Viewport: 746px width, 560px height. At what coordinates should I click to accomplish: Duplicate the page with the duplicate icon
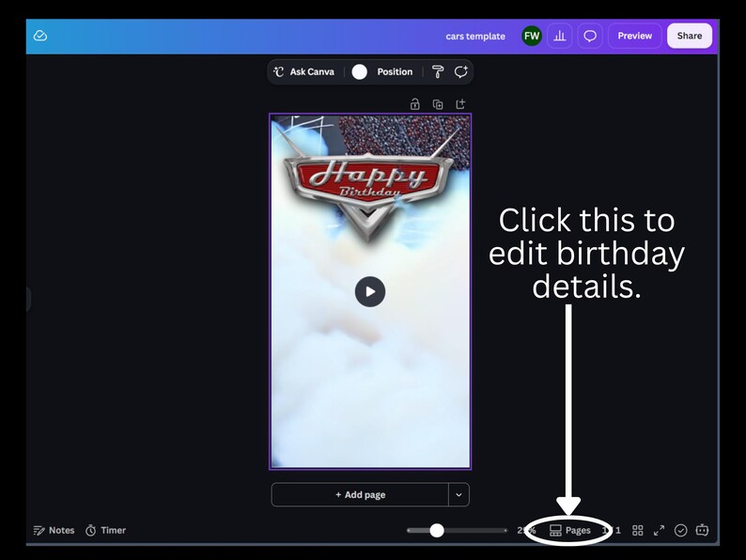[x=438, y=103]
